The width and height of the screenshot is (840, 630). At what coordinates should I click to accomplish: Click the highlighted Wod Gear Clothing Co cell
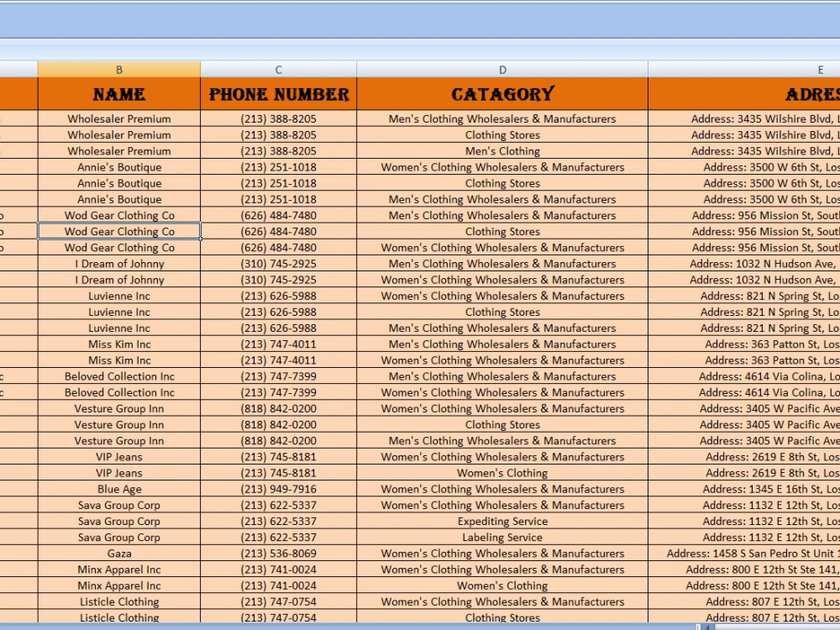point(119,232)
